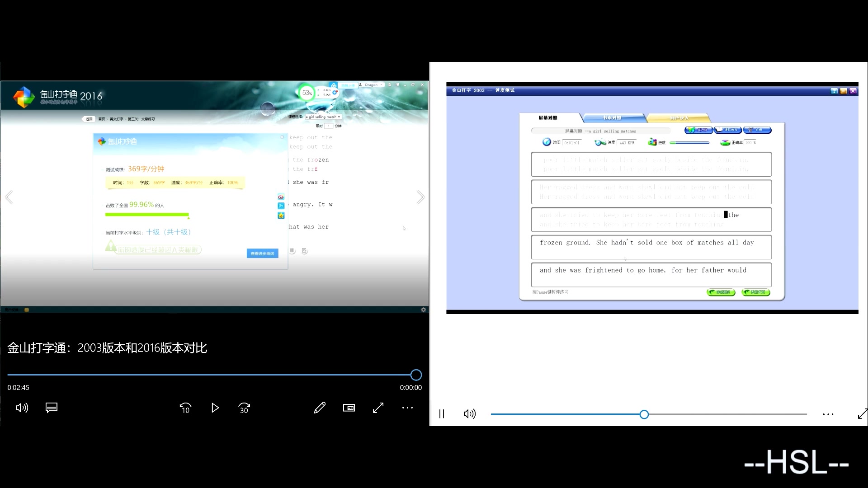Toggle play/pause on left video player
This screenshot has width=868, height=488.
click(215, 408)
